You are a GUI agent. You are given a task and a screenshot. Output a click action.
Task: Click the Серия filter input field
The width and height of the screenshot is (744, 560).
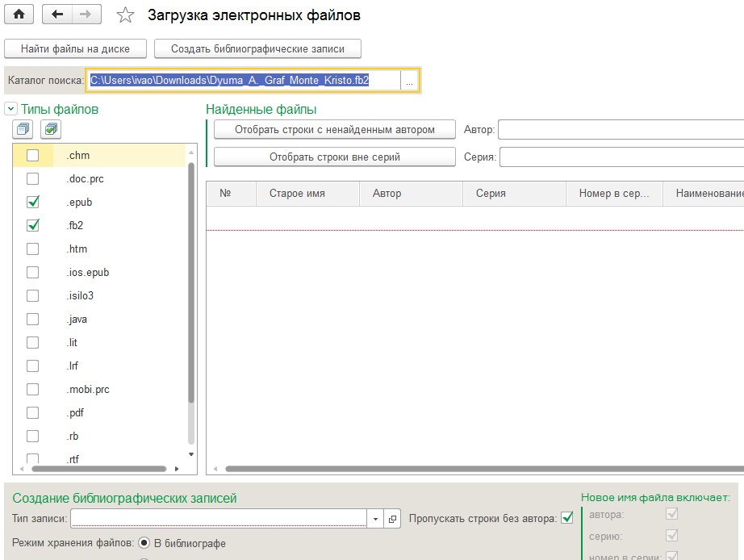pos(621,157)
